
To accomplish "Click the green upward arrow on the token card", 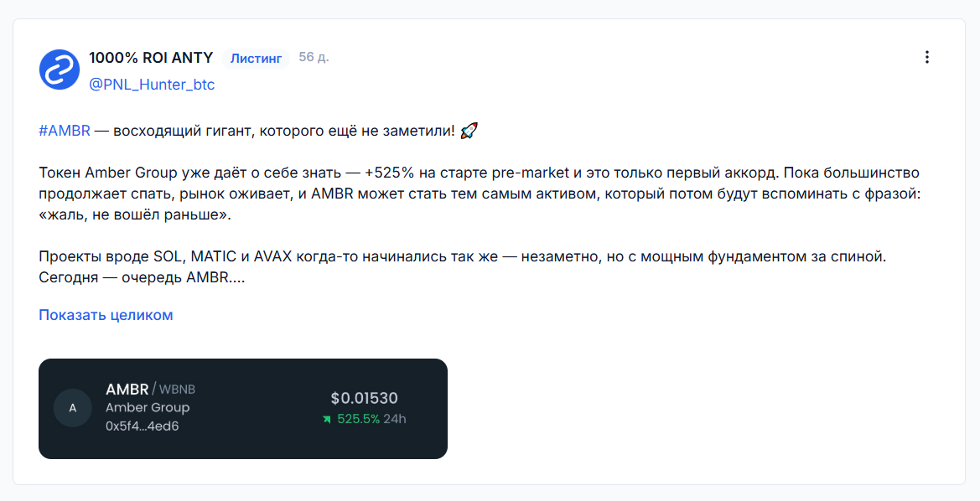I will (327, 419).
